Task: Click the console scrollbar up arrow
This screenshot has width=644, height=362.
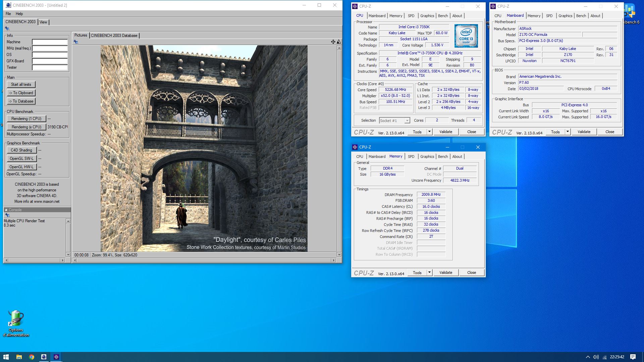Action: [68, 221]
